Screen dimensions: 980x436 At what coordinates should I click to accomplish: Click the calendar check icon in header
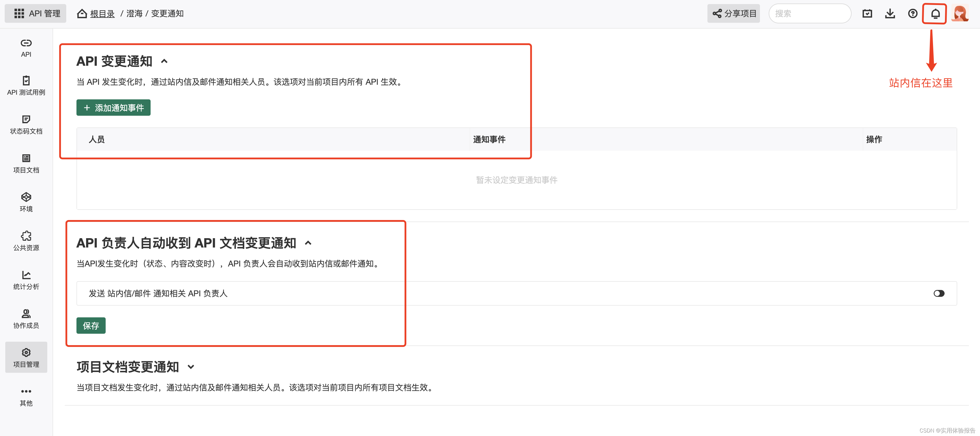[867, 14]
